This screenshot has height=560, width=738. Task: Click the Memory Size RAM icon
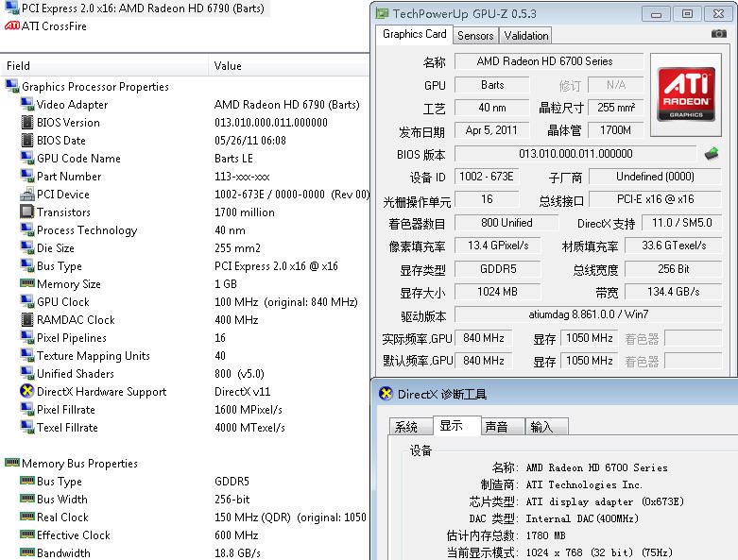pyautogui.click(x=27, y=283)
